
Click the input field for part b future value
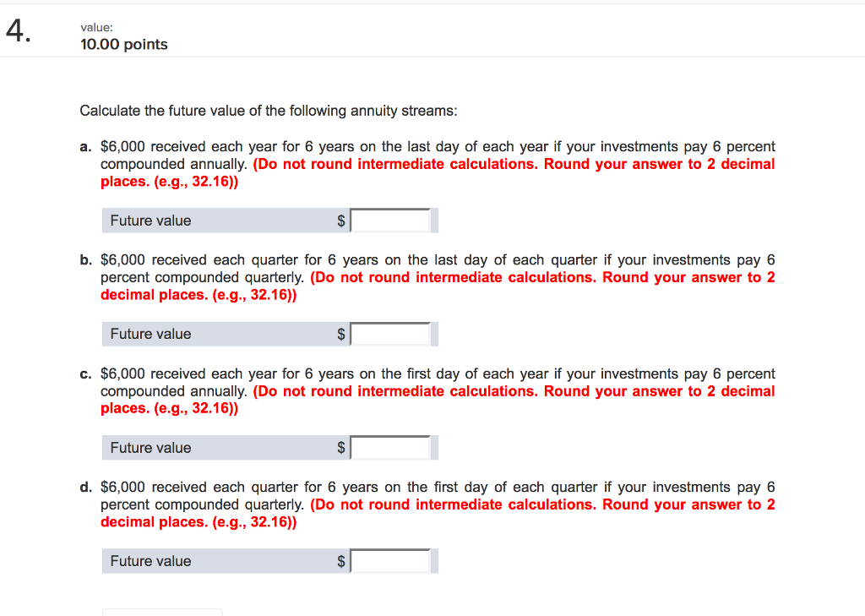tap(391, 333)
